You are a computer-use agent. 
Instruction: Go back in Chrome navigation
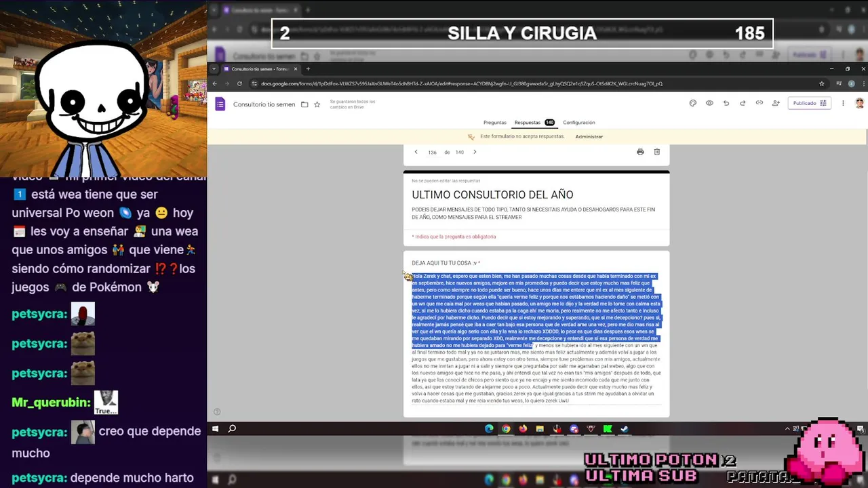coord(214,83)
